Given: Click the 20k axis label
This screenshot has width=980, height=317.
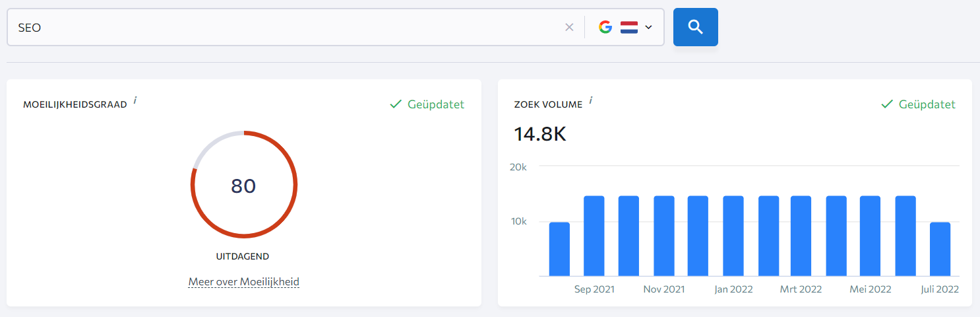Looking at the screenshot, I should click(518, 167).
